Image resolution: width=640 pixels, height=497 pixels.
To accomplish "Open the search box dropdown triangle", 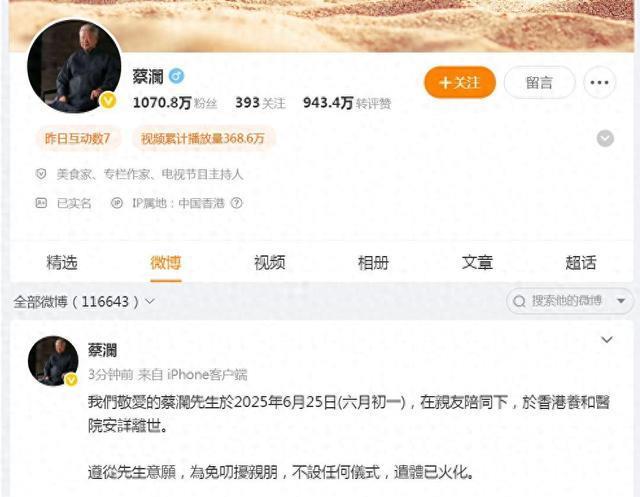I will click(x=621, y=301).
